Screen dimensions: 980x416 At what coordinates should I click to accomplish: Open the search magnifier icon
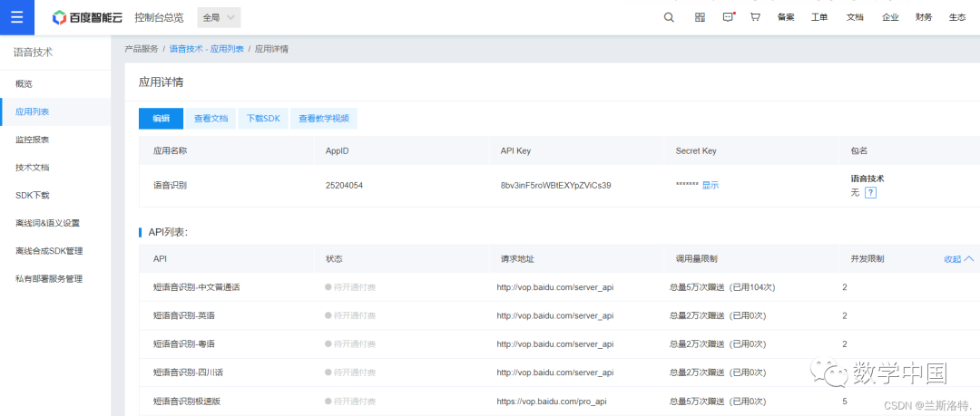[669, 17]
